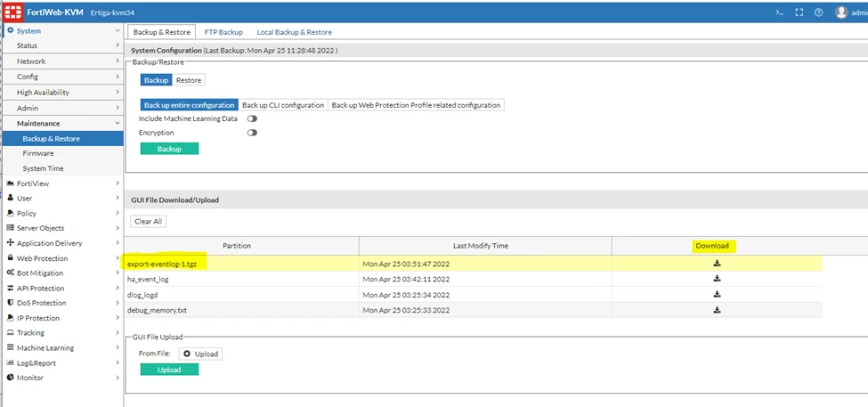Expand the FortiView menu arrow
The width and height of the screenshot is (868, 407).
[118, 183]
